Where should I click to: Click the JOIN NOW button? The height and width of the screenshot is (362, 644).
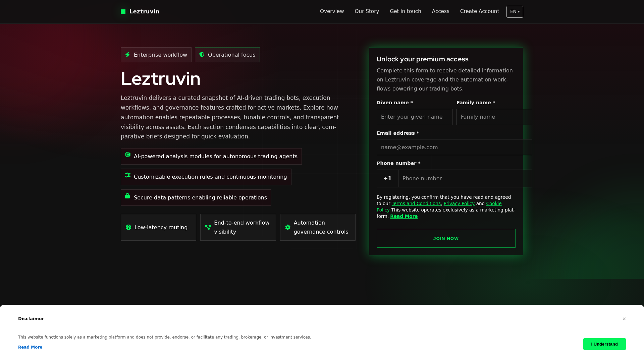[x=446, y=238]
